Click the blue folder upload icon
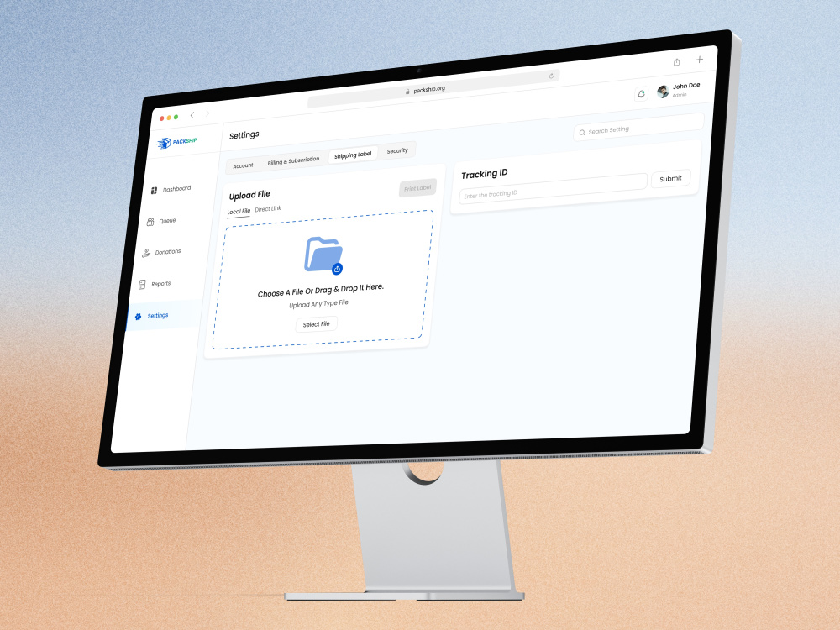This screenshot has width=840, height=630. click(323, 255)
